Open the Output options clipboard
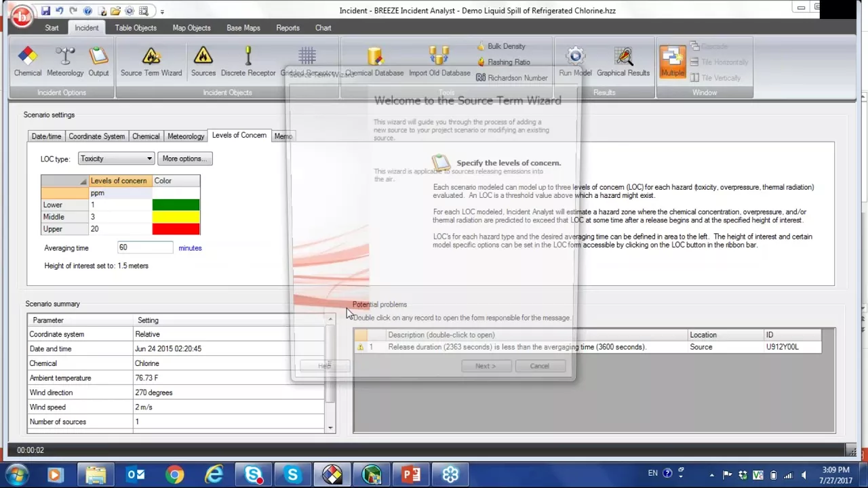 click(x=98, y=61)
